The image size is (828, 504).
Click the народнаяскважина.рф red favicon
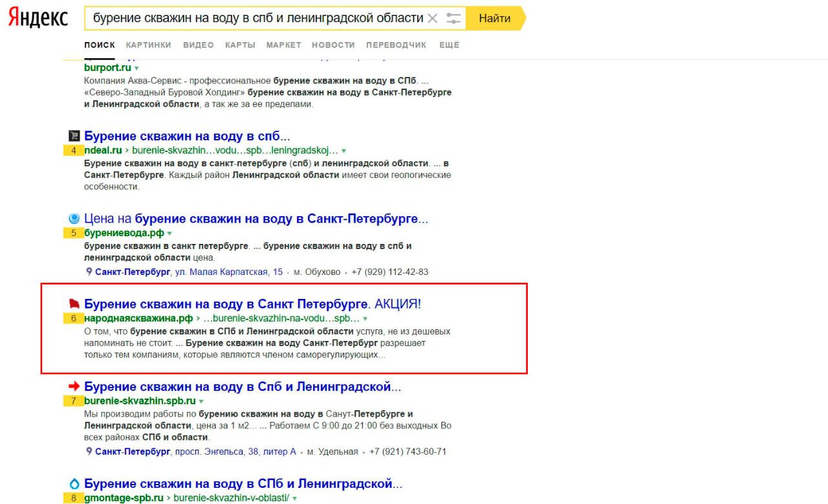coord(74,303)
